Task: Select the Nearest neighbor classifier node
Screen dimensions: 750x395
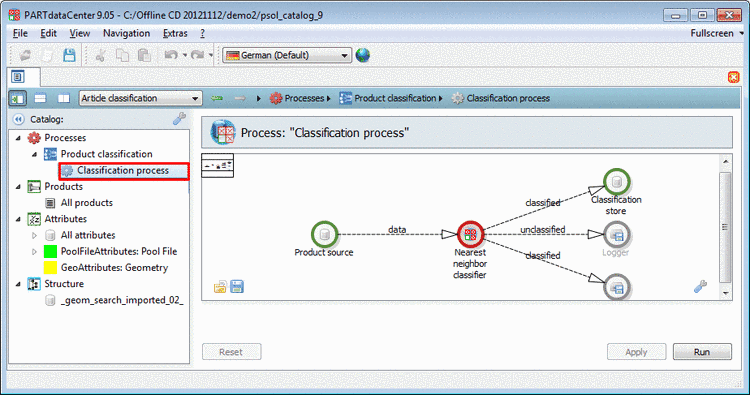Action: (471, 234)
